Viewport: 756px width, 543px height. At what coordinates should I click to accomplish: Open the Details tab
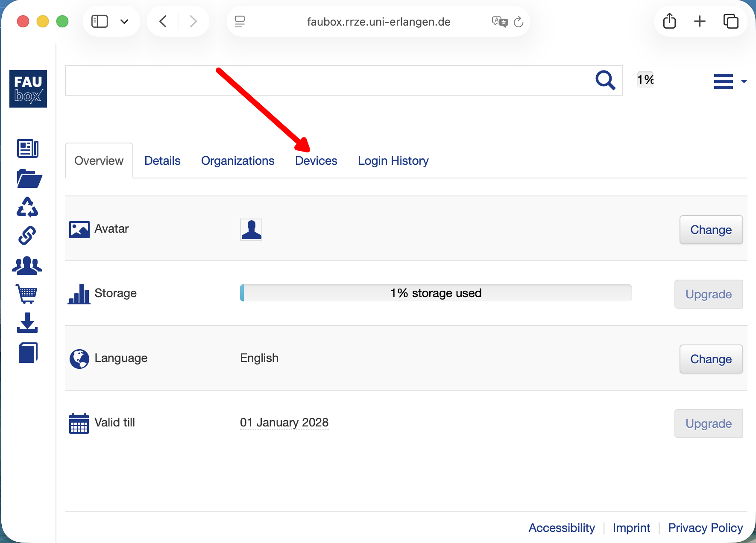[162, 161]
